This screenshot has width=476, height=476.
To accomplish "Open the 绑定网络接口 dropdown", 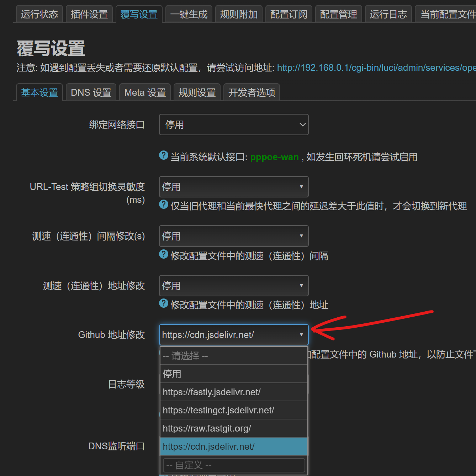I will (x=233, y=125).
